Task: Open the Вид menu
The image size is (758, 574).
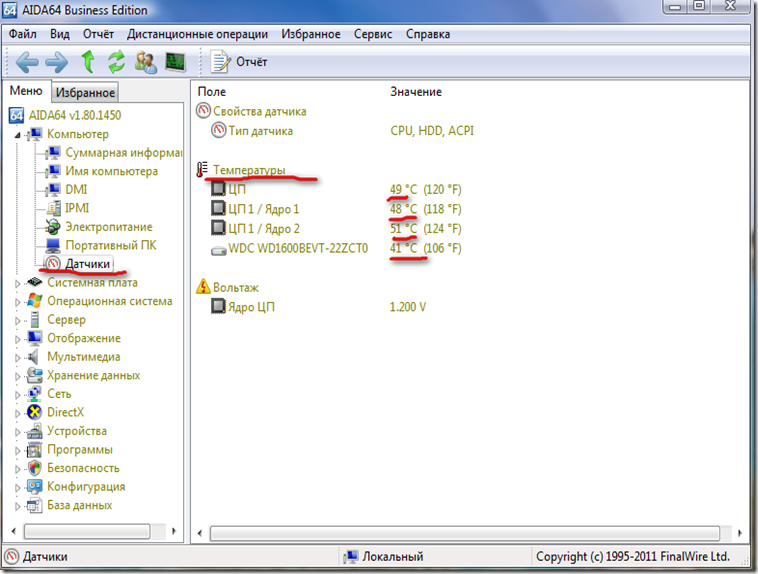Action: [x=60, y=34]
